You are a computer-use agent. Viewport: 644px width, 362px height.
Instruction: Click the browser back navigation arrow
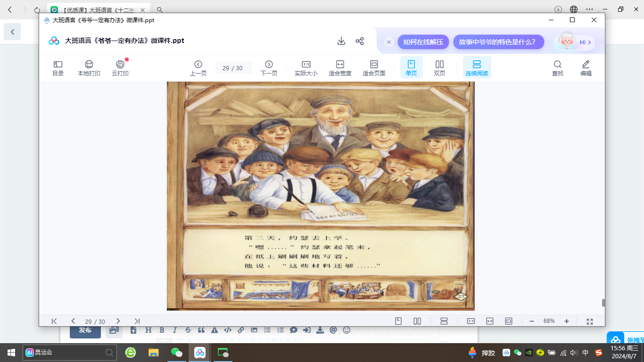pyautogui.click(x=10, y=9)
